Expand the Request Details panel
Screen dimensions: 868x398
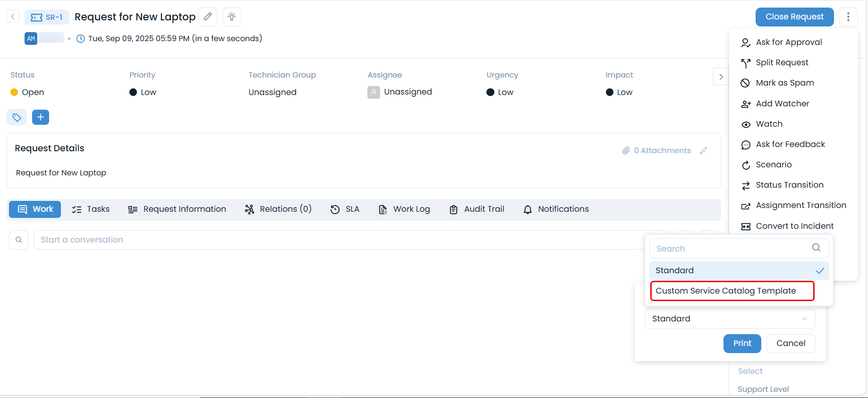point(703,150)
